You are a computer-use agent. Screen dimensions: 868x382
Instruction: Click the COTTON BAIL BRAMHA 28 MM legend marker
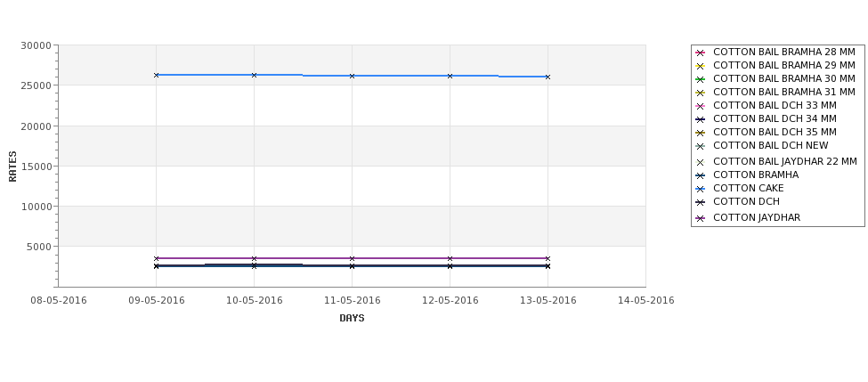[700, 53]
